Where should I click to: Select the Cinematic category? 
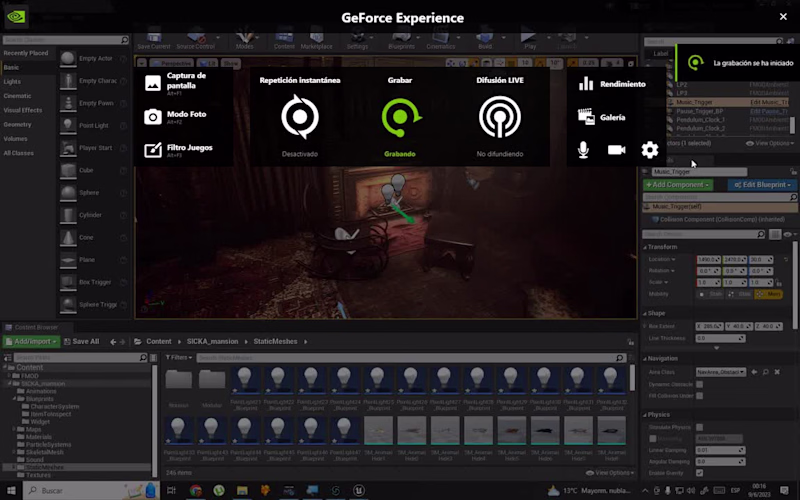(x=17, y=96)
